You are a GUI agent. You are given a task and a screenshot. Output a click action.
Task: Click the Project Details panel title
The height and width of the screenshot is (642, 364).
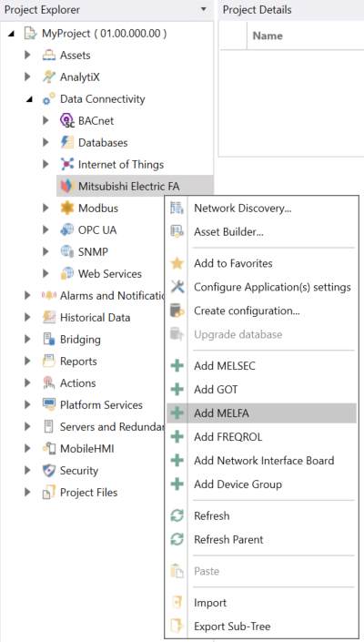click(258, 9)
